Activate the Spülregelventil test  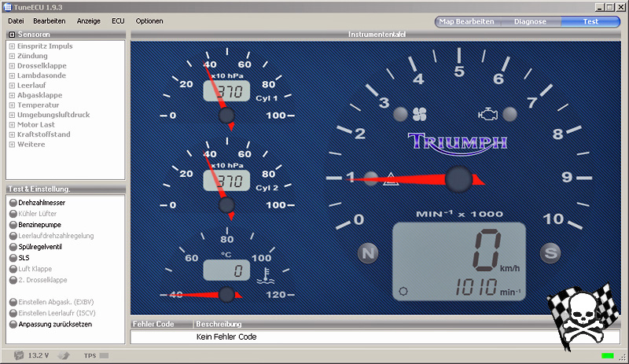[x=13, y=247]
